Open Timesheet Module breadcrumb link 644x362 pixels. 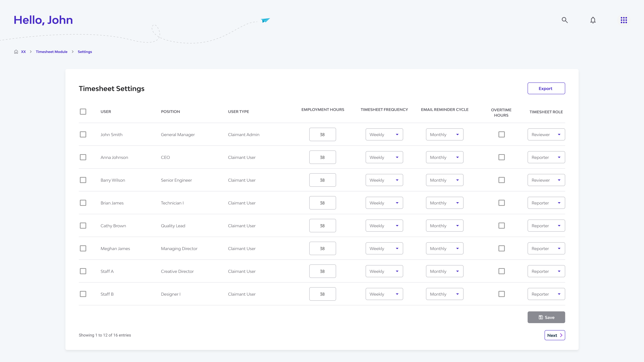(x=51, y=52)
